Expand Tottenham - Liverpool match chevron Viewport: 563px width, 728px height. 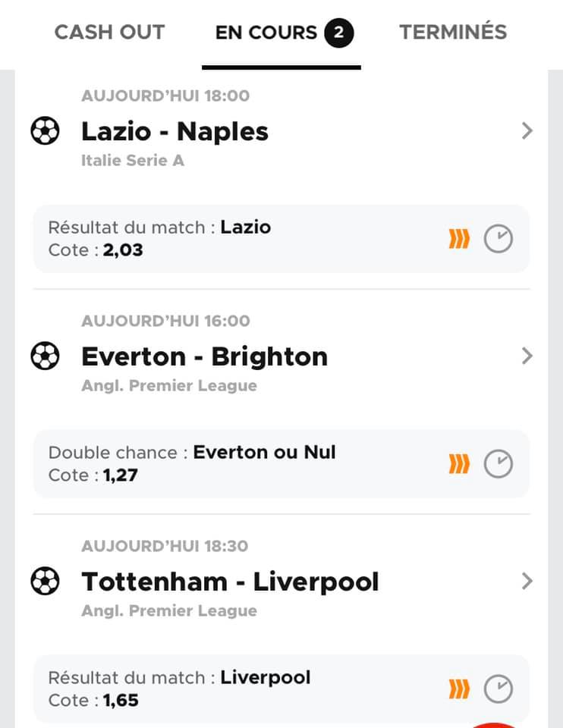tap(527, 582)
